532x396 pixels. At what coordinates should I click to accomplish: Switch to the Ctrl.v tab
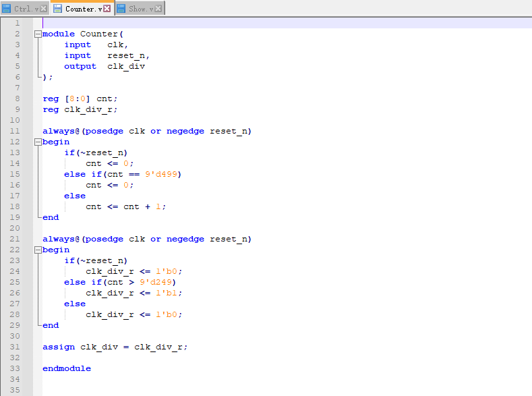[x=24, y=9]
